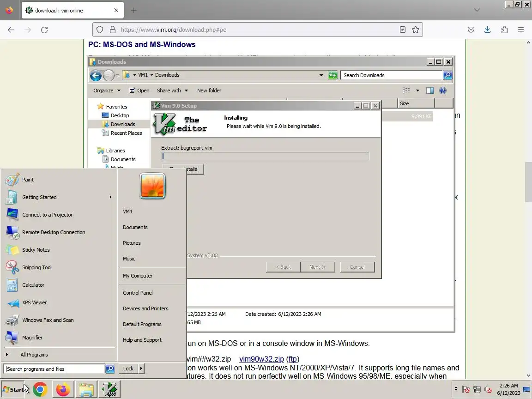Screen dimensions: 532x399
Task: List all tabs dropdown chevron
Action: pyautogui.click(x=477, y=10)
